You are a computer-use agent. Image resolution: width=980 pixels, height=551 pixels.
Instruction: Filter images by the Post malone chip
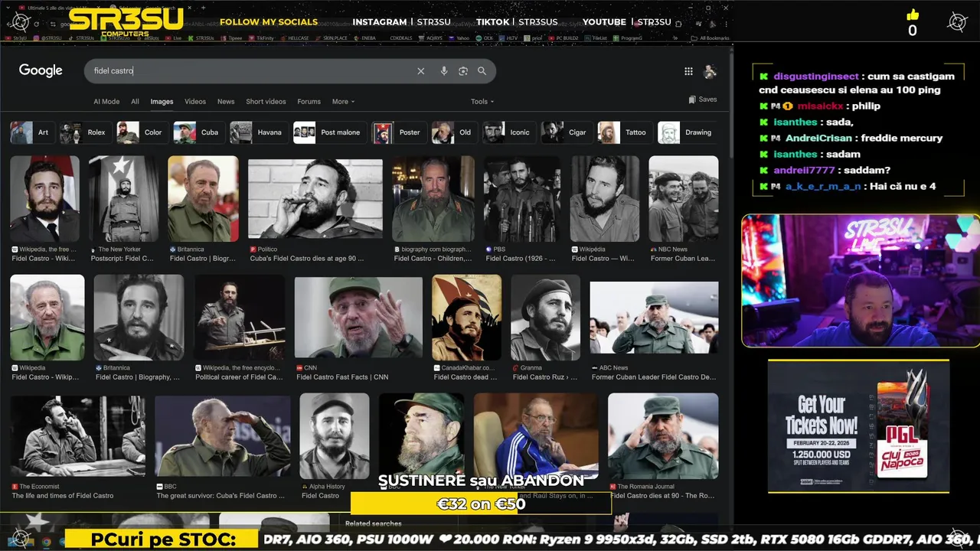click(329, 132)
